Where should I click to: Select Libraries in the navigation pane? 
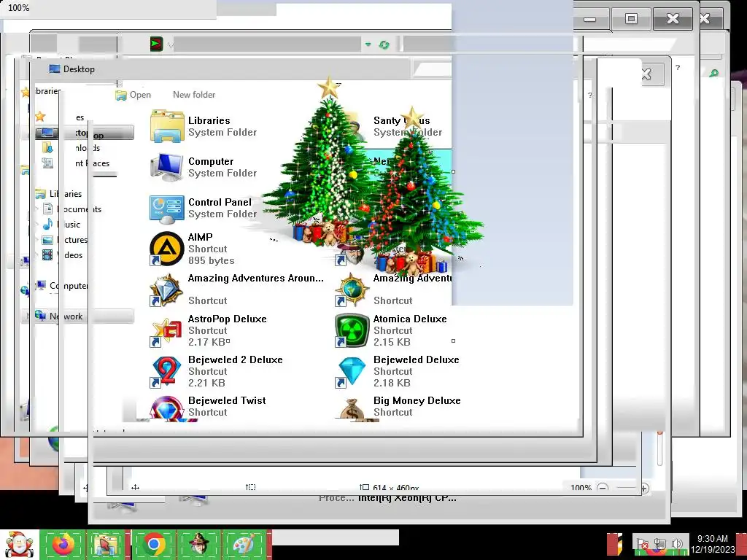(x=59, y=194)
